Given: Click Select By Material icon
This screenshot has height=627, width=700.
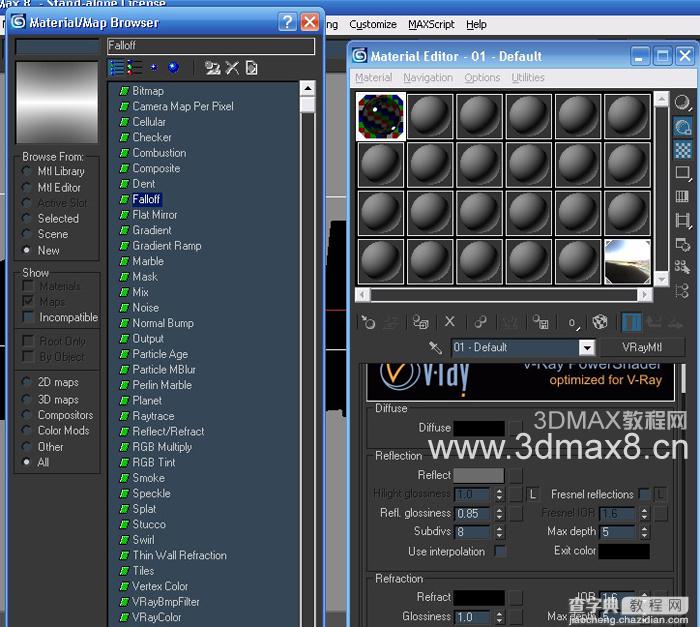Looking at the screenshot, I should pos(682,267).
